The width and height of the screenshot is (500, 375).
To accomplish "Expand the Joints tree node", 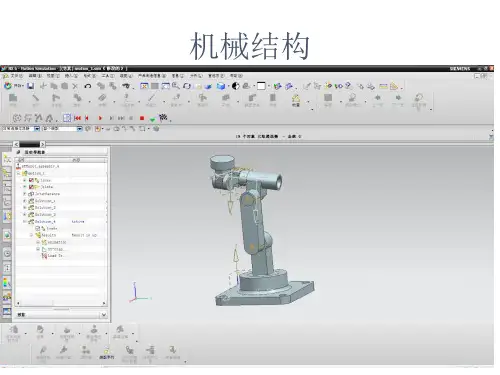I will pos(25,187).
